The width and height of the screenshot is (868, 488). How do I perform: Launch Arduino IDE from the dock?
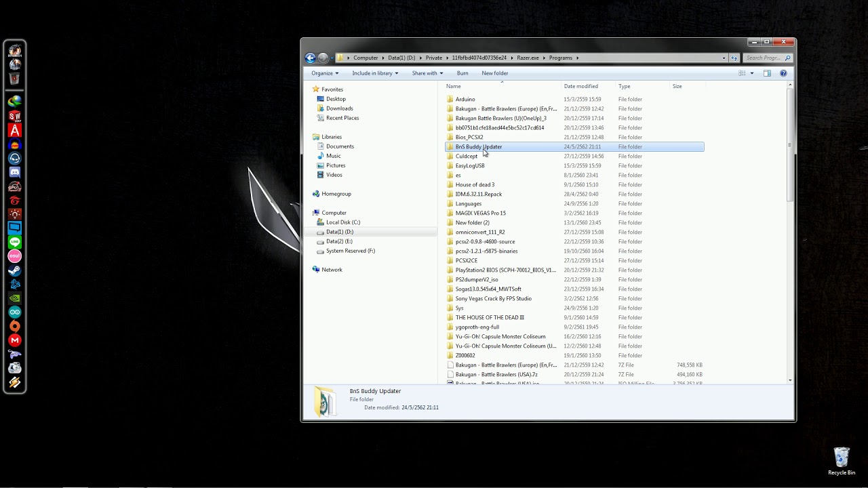pos(15,312)
